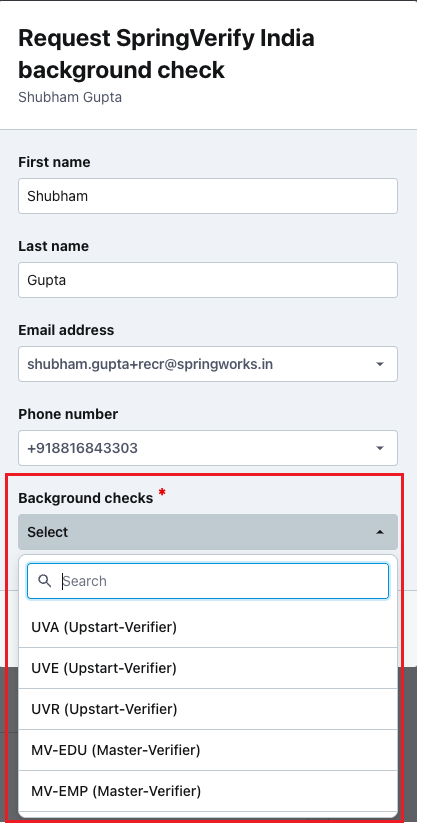
Task: Click the Last name field containing Gupta
Action: tap(208, 280)
